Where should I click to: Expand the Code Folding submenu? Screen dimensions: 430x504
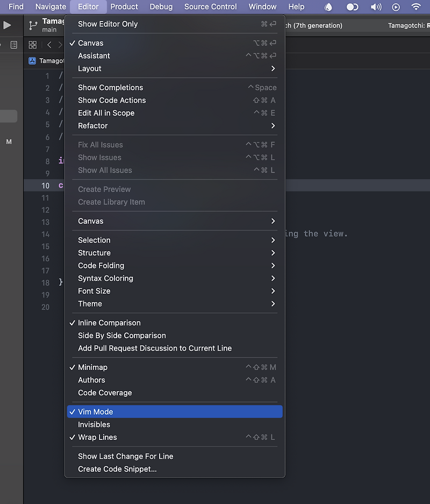point(101,265)
